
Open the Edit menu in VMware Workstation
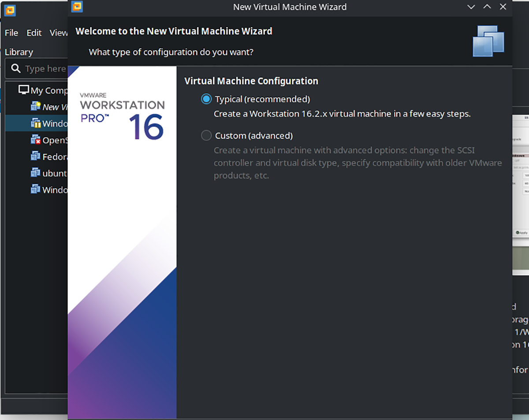pyautogui.click(x=34, y=33)
